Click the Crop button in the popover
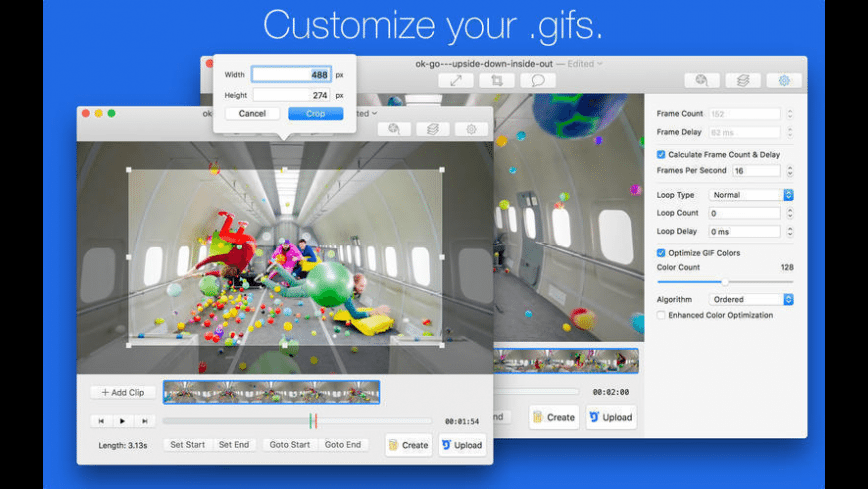This screenshot has height=489, width=868. coord(315,113)
